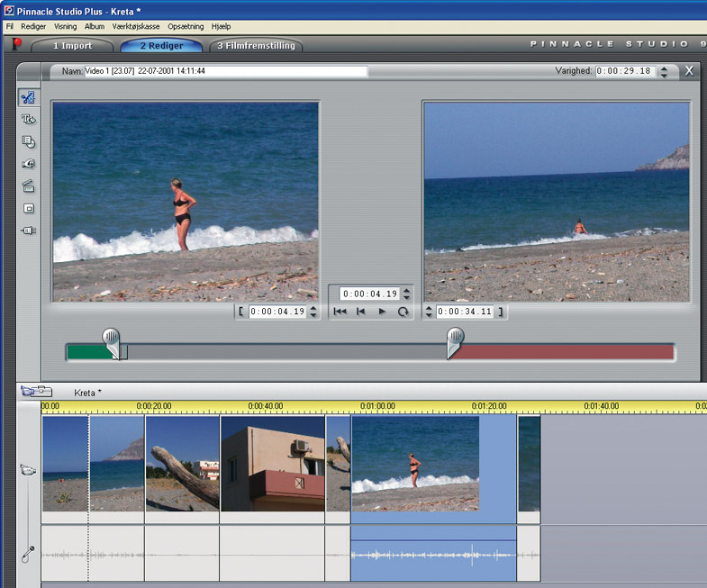Toggle loop playback of the trimmed clip
Image resolution: width=707 pixels, height=588 pixels.
pos(403,312)
